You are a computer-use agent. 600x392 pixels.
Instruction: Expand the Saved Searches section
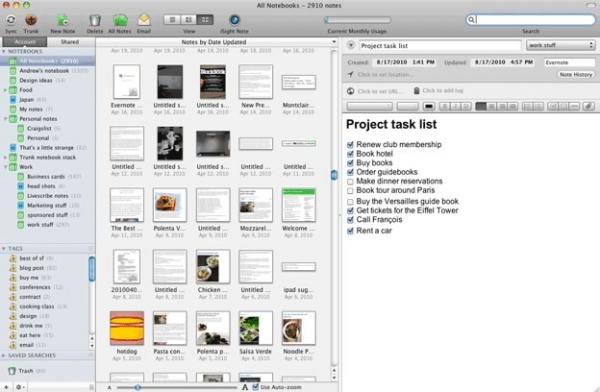[4, 356]
